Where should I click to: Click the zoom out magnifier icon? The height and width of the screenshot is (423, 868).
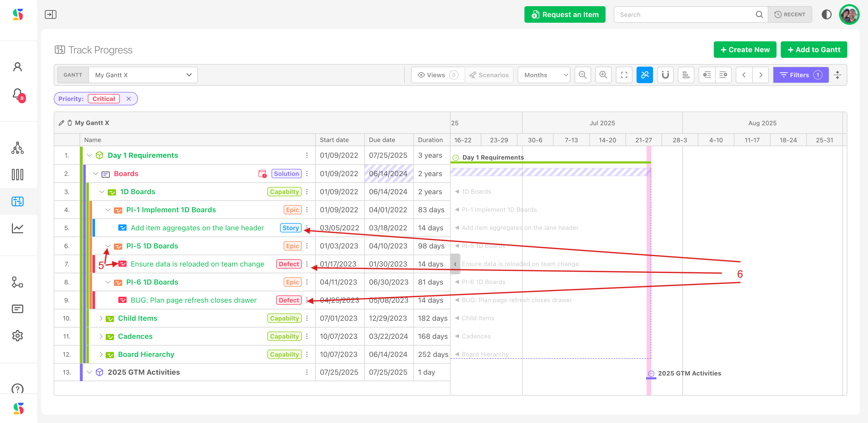[582, 75]
